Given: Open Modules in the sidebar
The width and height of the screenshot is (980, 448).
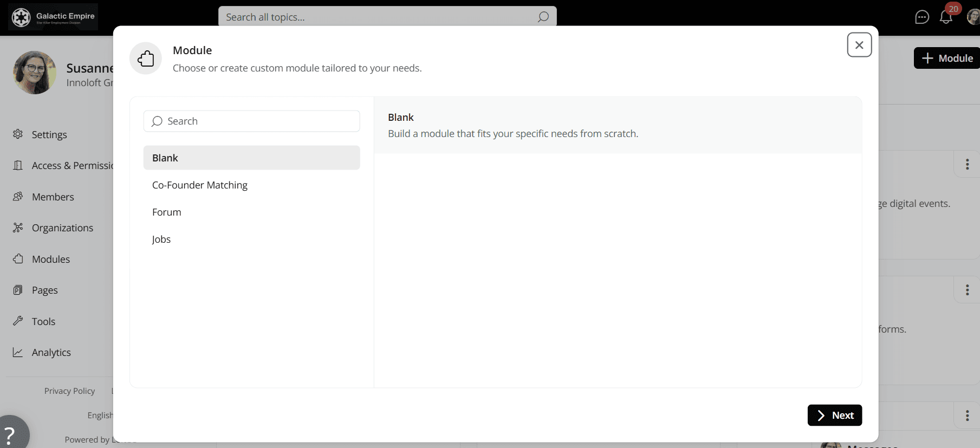Looking at the screenshot, I should (x=50, y=259).
